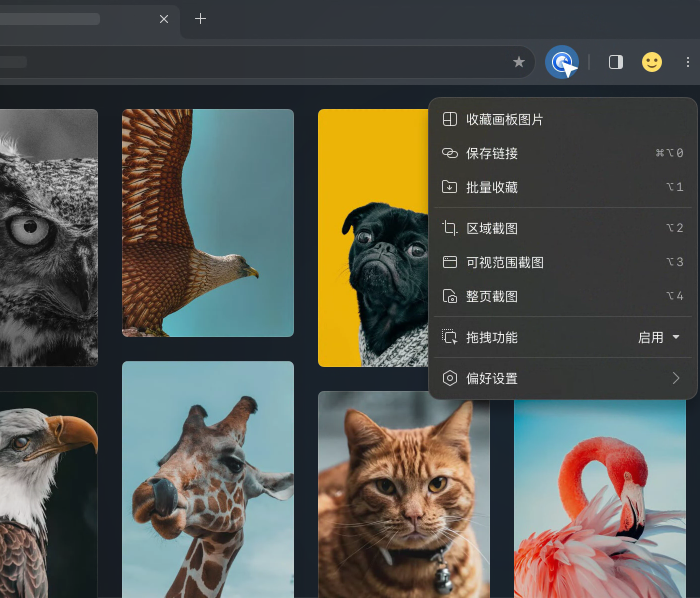
Task: Click the blue image collector extension icon
Action: coord(562,62)
